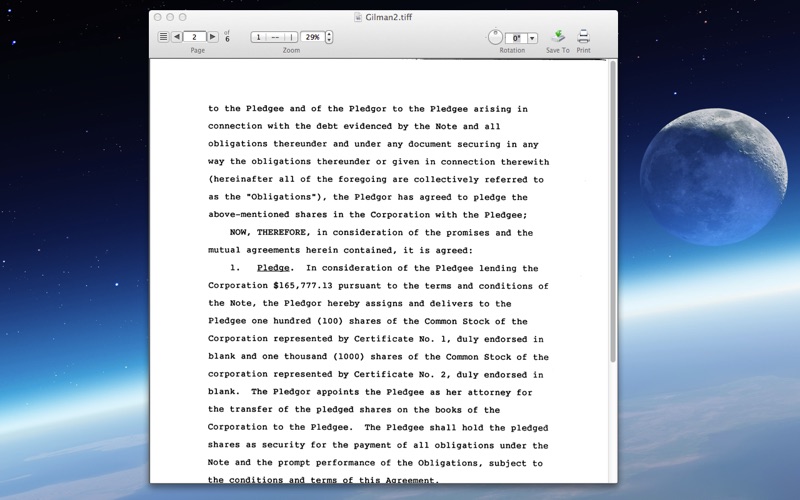The width and height of the screenshot is (800, 500).
Task: Click the rotation dial knob
Action: tap(495, 37)
